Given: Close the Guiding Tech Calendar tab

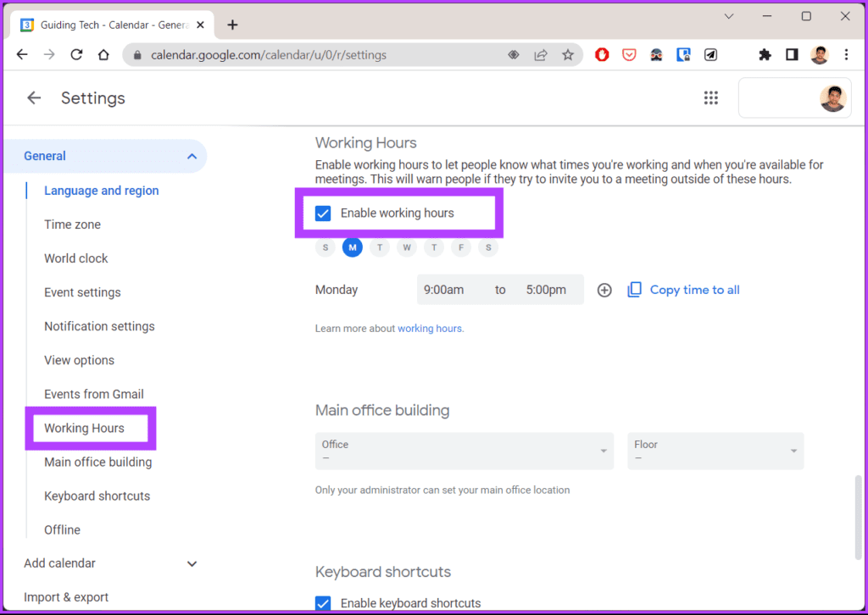Looking at the screenshot, I should pos(200,25).
